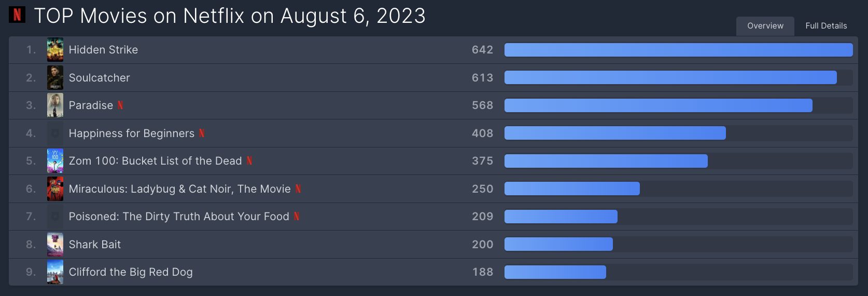Open Zom 100: Bucket List of the Dead
This screenshot has height=296, width=868.
(156, 161)
